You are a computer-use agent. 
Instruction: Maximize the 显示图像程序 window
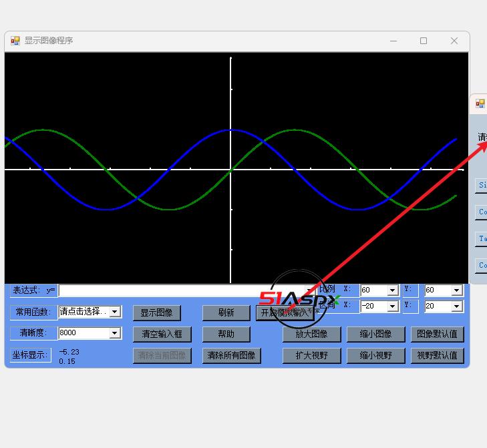pos(424,41)
